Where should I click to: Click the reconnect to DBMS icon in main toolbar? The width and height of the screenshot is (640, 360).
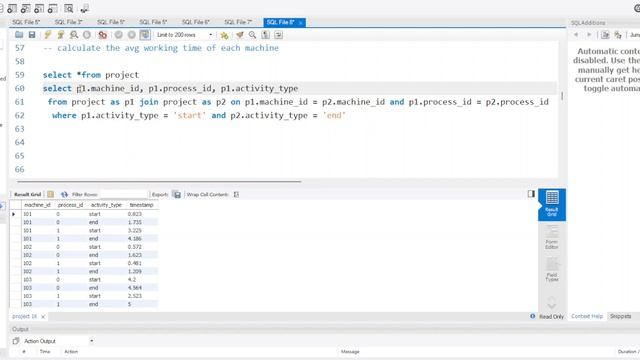click(x=84, y=8)
